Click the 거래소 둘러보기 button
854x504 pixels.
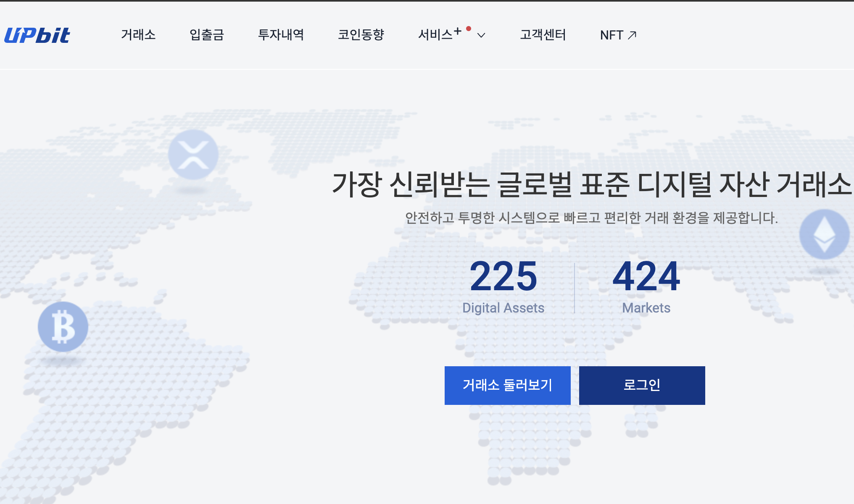point(508,385)
